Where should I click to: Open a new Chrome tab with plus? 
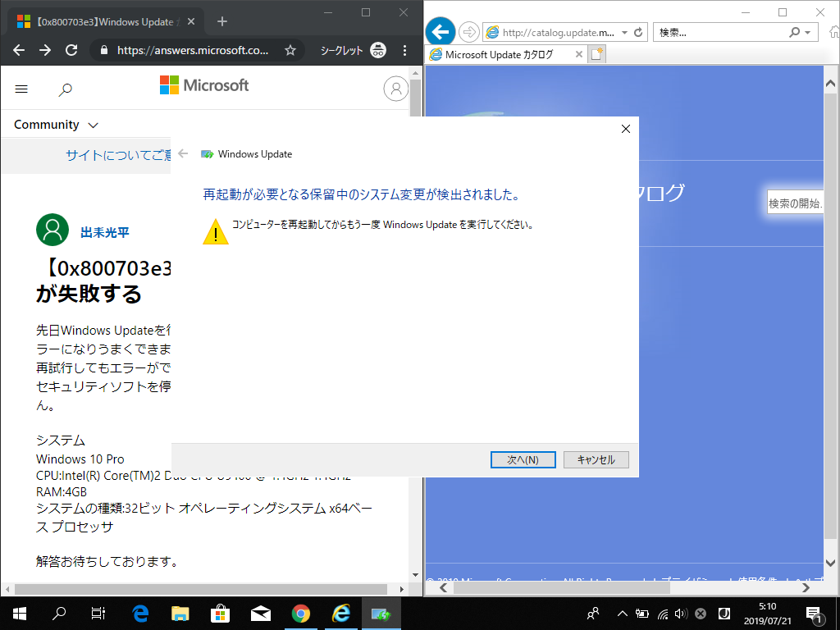point(222,21)
